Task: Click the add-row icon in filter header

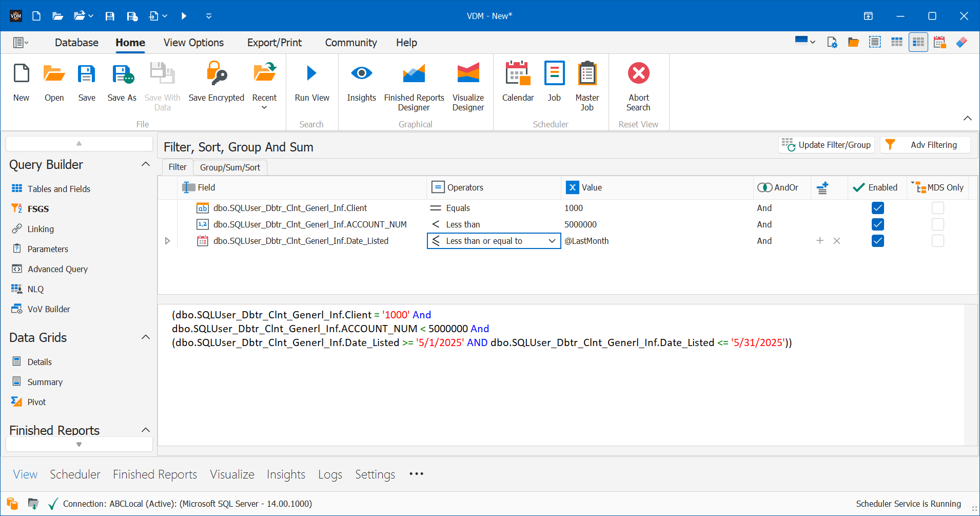Action: coord(822,187)
